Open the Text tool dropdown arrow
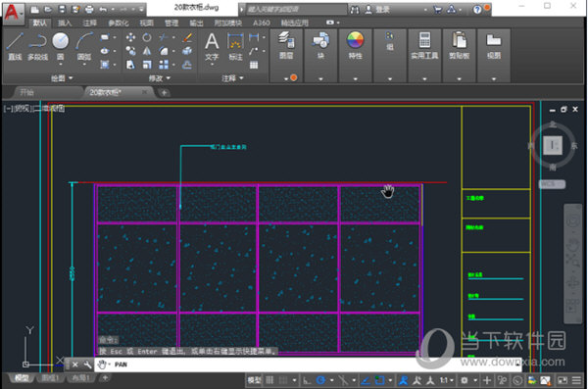The height and width of the screenshot is (389, 588). click(212, 65)
